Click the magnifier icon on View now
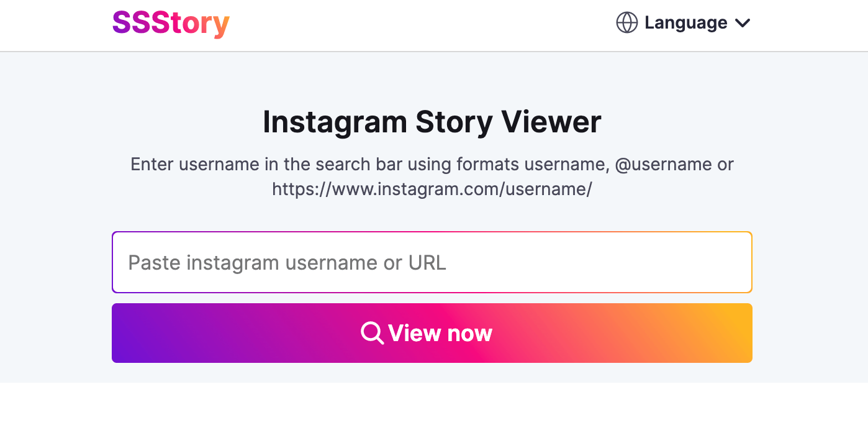The height and width of the screenshot is (425, 868). pos(372,333)
